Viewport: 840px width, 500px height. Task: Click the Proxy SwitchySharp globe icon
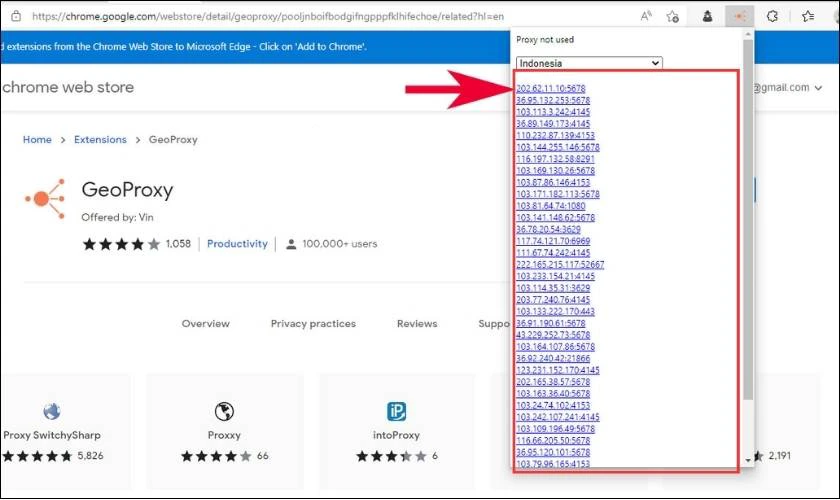pyautogui.click(x=51, y=412)
